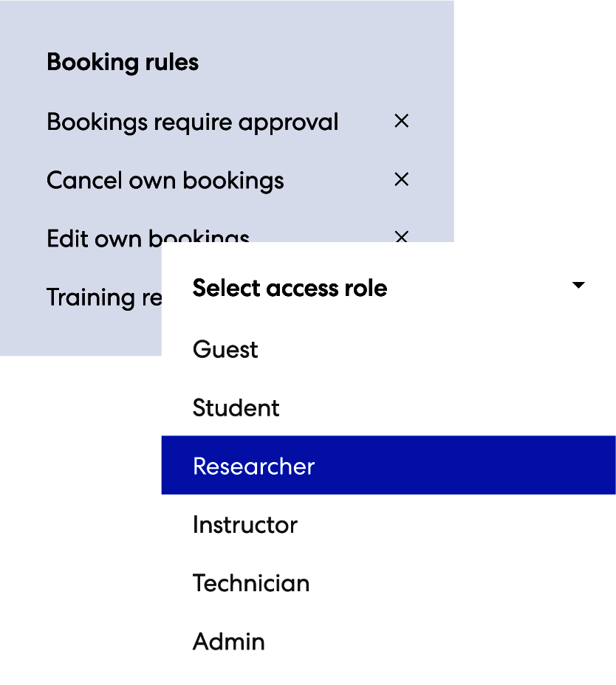
Task: Click the black backdrop below Booking rules panel
Action: (x=80, y=517)
